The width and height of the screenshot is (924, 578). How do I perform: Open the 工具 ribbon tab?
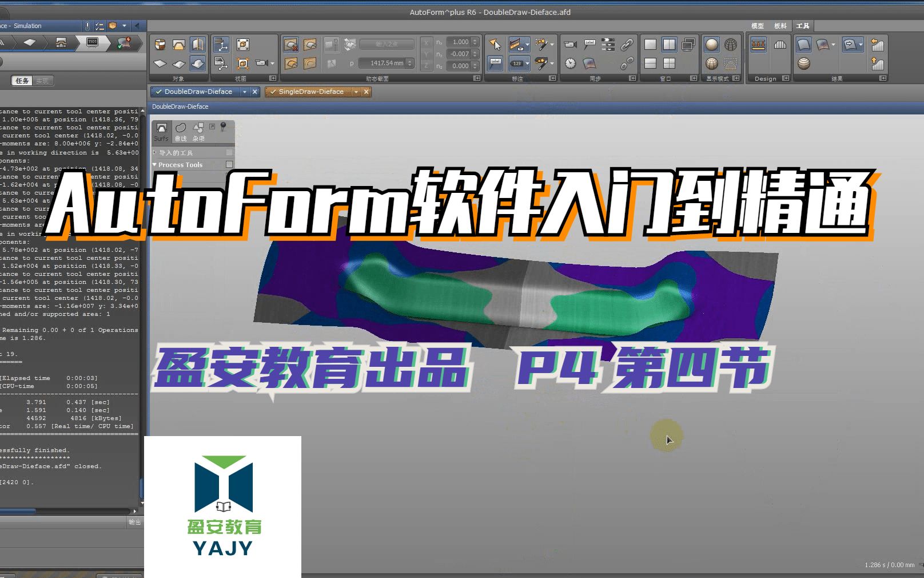(x=803, y=26)
